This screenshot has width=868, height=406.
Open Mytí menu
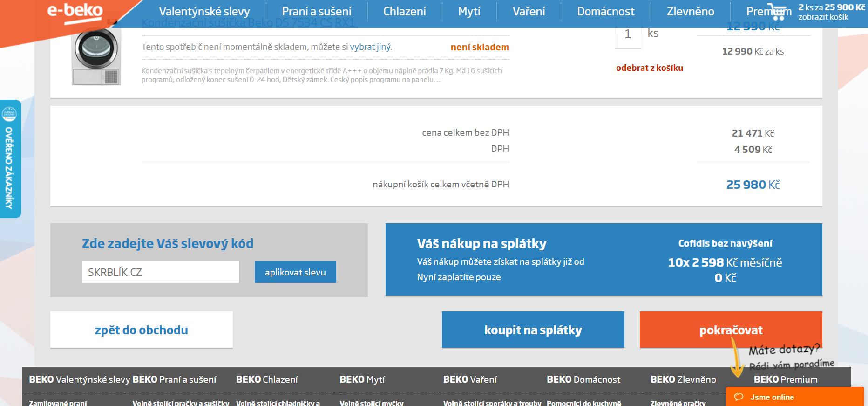(x=469, y=11)
